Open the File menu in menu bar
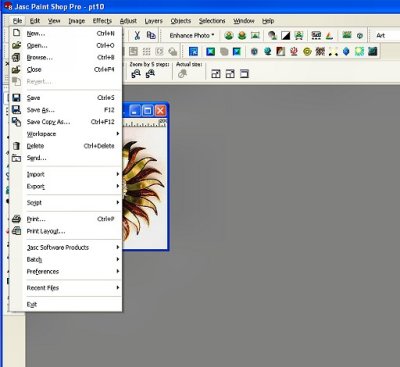The width and height of the screenshot is (400, 367). pyautogui.click(x=17, y=21)
